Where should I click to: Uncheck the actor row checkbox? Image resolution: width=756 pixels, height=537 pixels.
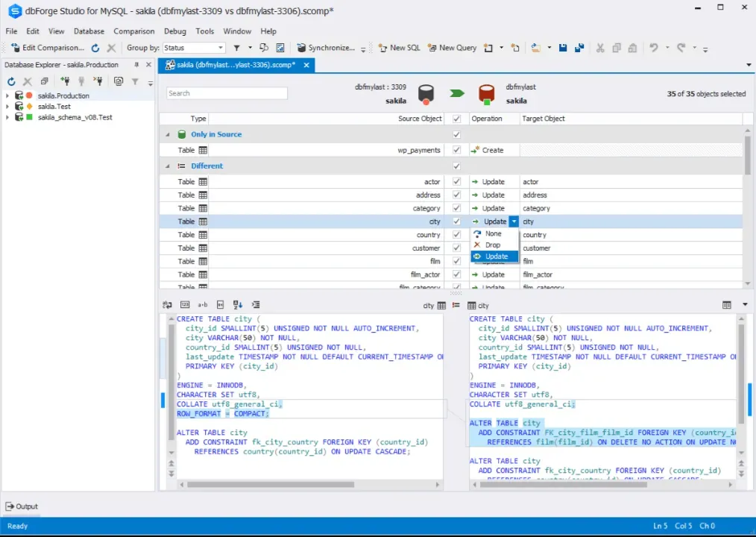pos(456,181)
